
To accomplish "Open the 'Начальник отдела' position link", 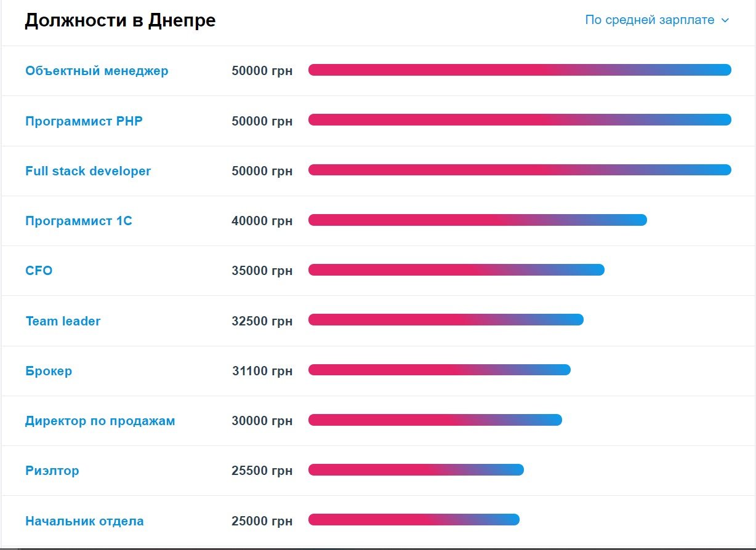I will [84, 521].
